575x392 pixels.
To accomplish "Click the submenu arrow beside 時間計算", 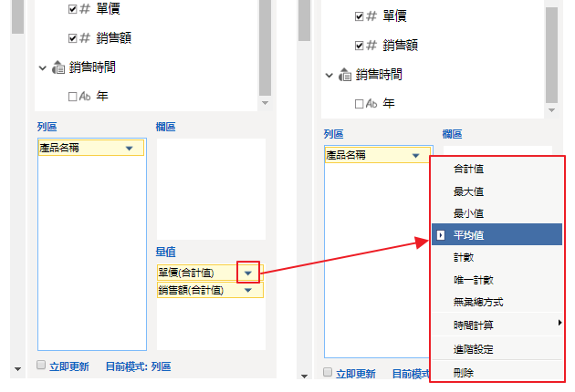I will point(559,324).
